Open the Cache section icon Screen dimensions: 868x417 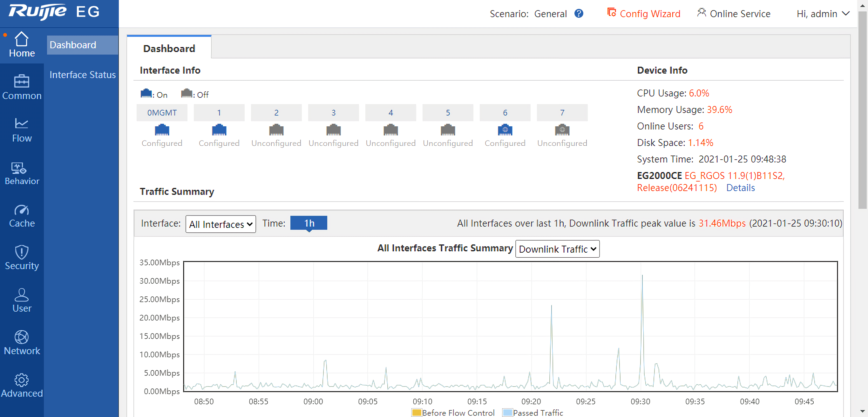click(21, 210)
